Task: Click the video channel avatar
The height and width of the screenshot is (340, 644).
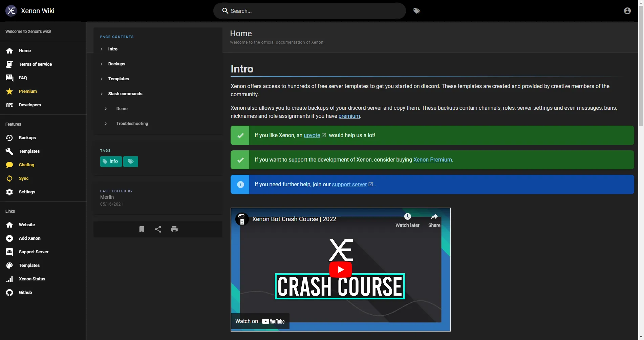Action: coord(242,219)
